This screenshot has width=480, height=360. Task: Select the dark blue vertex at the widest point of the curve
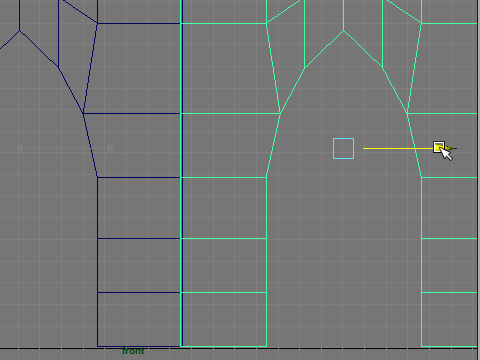83,114
